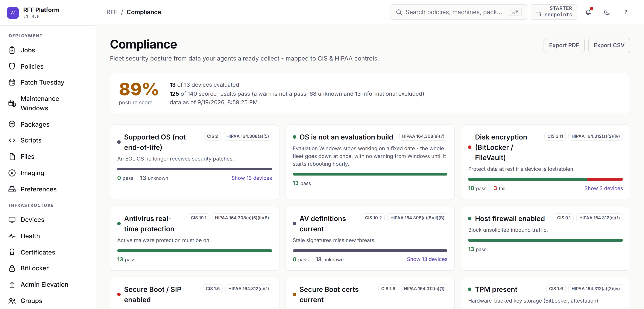Click 'OS is not an evaluation build' title

click(x=346, y=137)
